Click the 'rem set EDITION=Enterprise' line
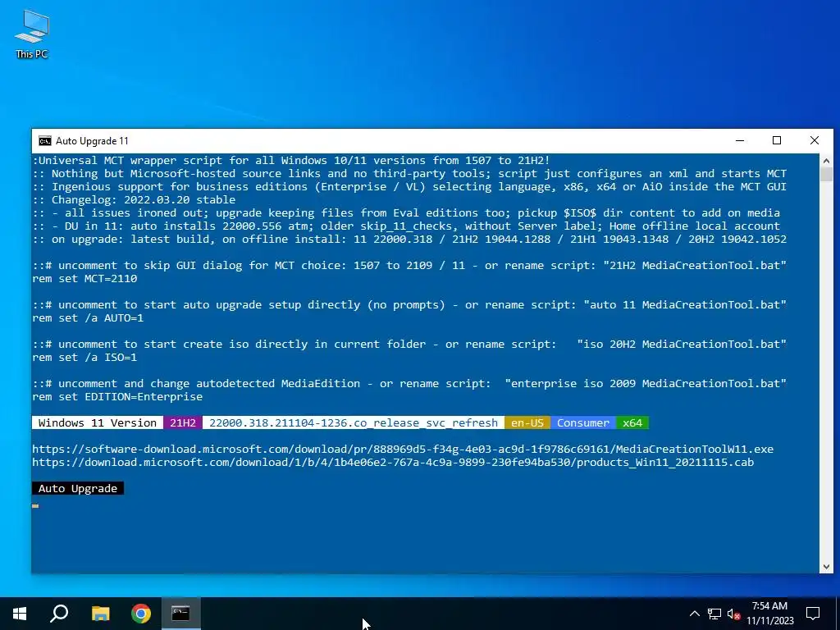This screenshot has height=630, width=840. tap(117, 397)
